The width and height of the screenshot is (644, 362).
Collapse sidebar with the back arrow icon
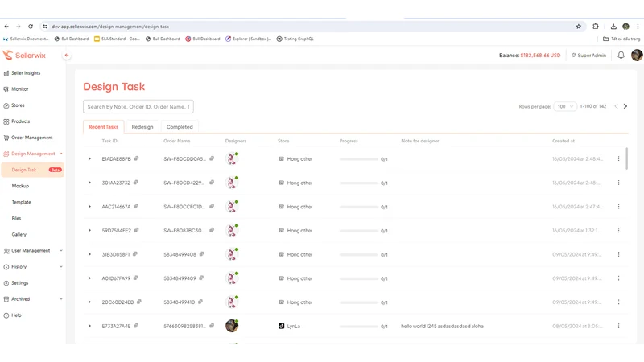(67, 55)
